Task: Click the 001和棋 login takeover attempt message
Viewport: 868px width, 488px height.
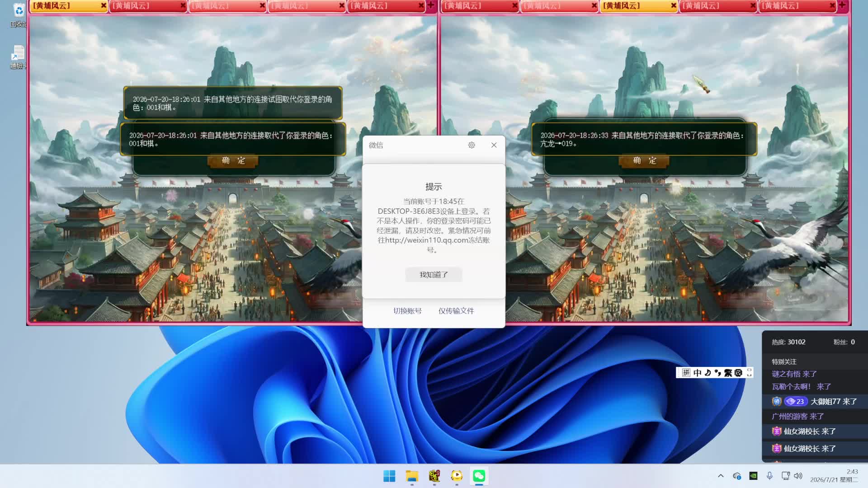Action: [x=232, y=103]
